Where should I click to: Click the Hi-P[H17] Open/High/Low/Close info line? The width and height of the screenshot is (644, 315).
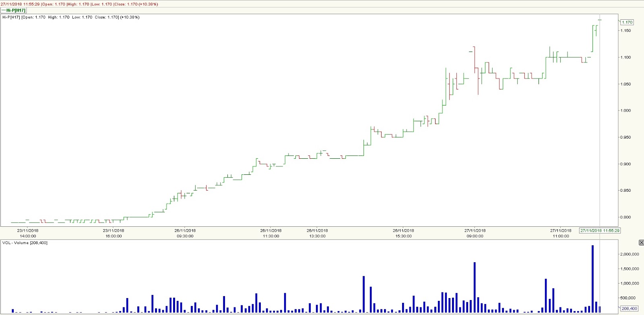pyautogui.click(x=71, y=17)
